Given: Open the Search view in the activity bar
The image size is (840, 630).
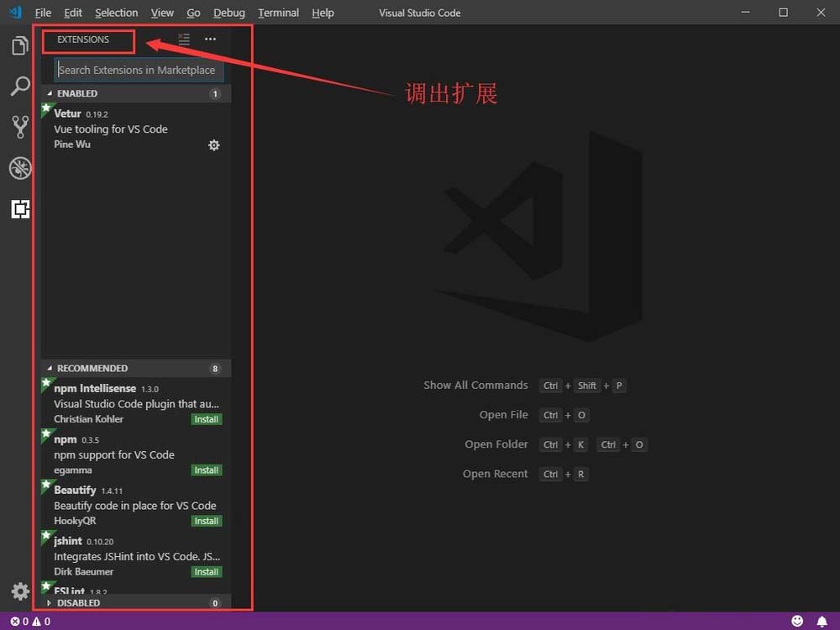Looking at the screenshot, I should pos(19,86).
